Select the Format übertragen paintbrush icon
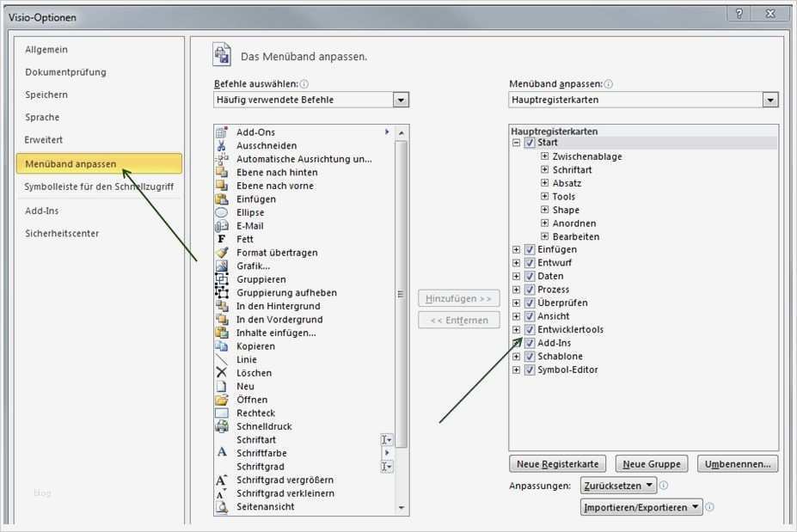This screenshot has width=797, height=532. [220, 252]
